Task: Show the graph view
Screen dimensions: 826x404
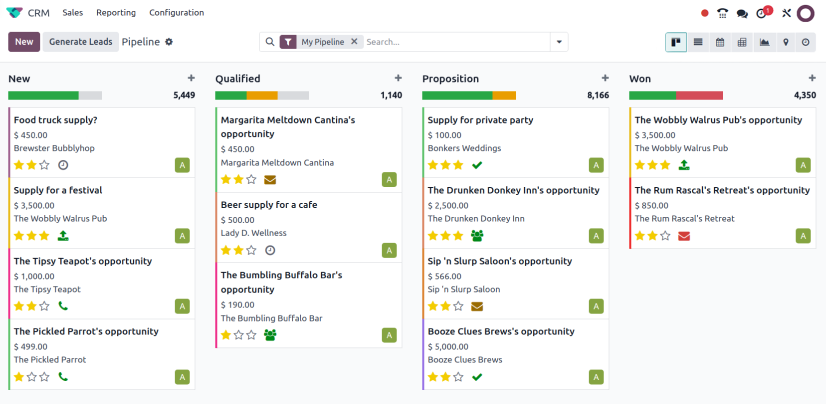Action: (x=764, y=42)
